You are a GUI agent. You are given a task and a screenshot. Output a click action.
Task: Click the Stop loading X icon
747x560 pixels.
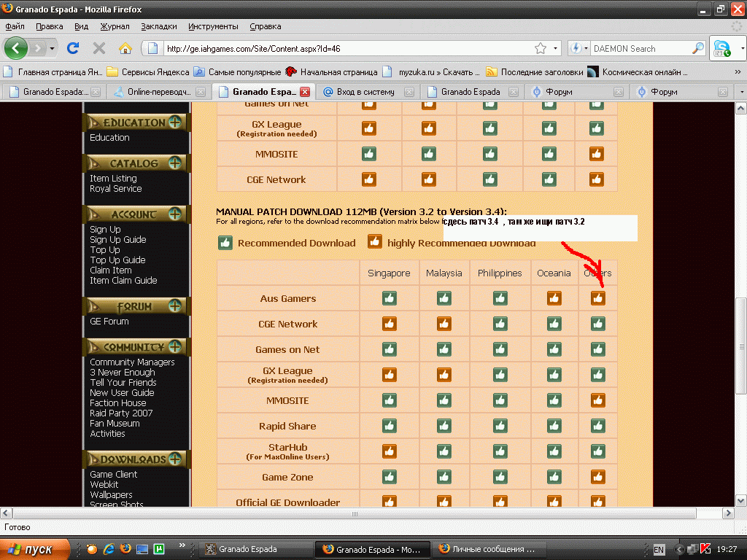coord(99,48)
